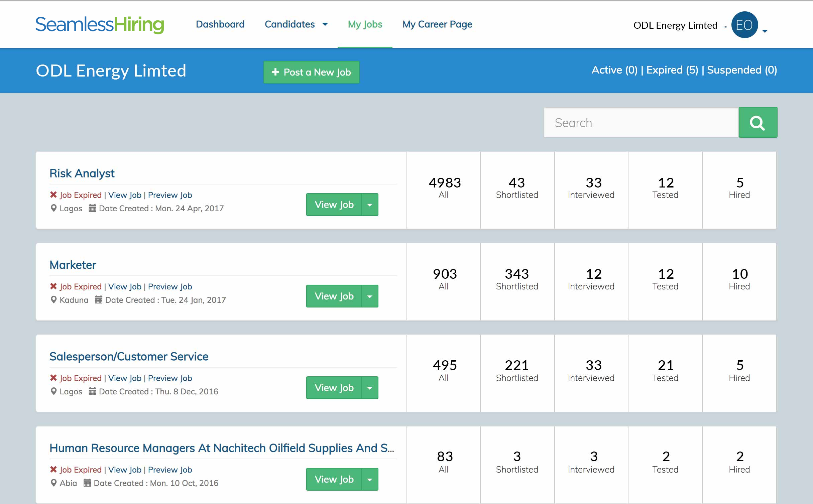Viewport: 813px width, 504px height.
Task: Click calendar icon for Marketer date created
Action: [99, 300]
